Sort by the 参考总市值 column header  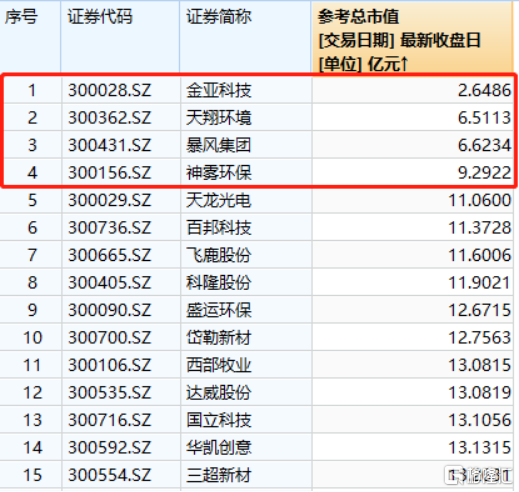[x=412, y=36]
